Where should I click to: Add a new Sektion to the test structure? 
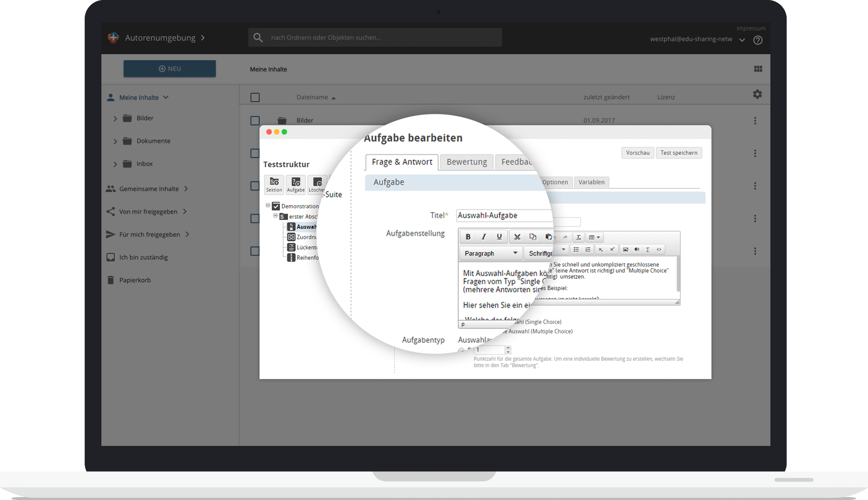point(274,185)
